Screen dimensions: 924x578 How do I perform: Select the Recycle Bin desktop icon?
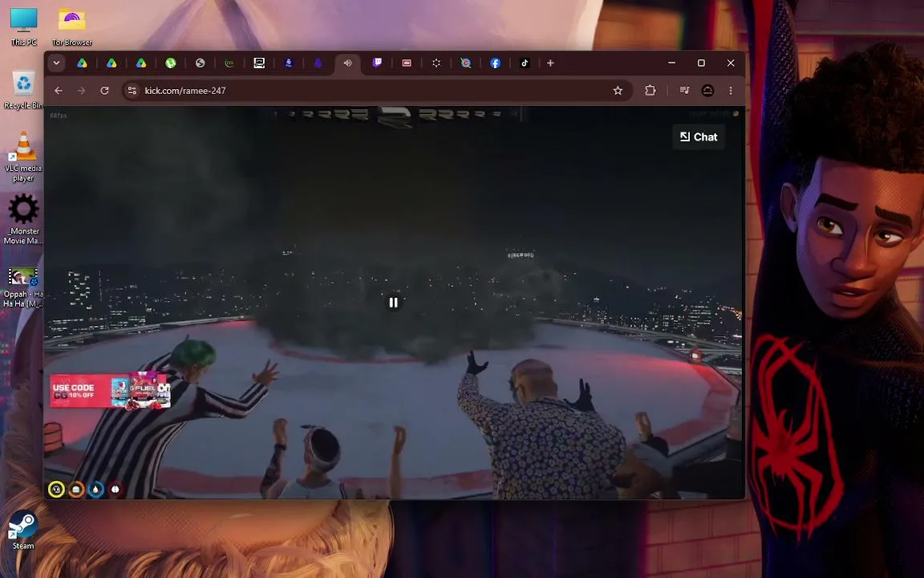(23, 89)
